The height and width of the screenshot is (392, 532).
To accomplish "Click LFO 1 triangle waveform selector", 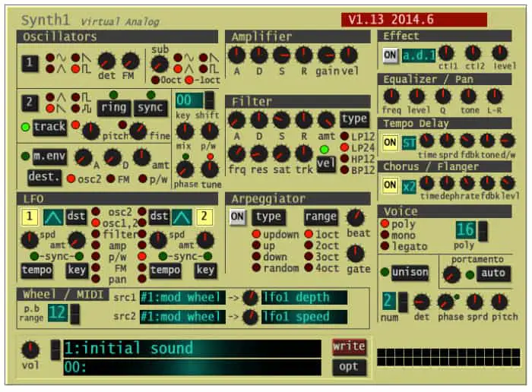I will (x=53, y=217).
